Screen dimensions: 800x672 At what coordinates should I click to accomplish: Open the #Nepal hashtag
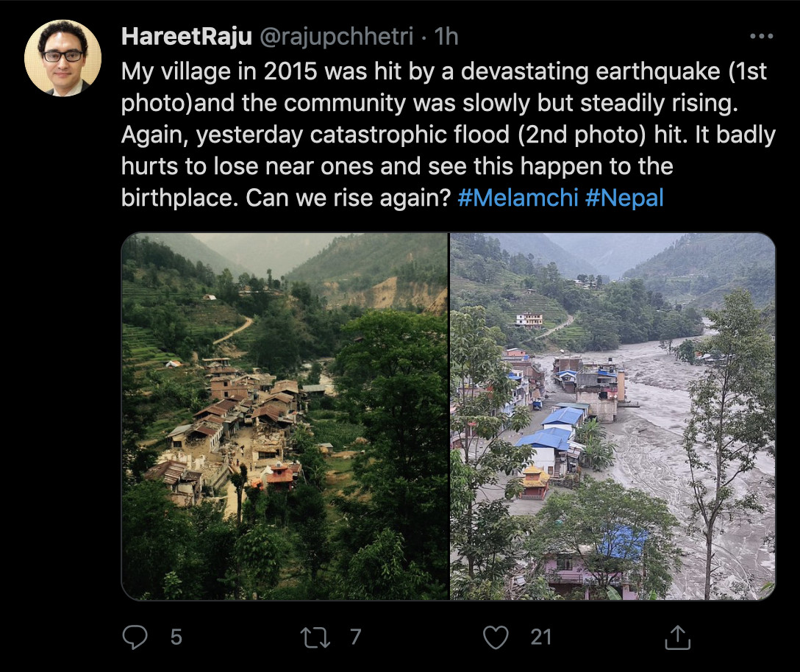[x=624, y=199]
